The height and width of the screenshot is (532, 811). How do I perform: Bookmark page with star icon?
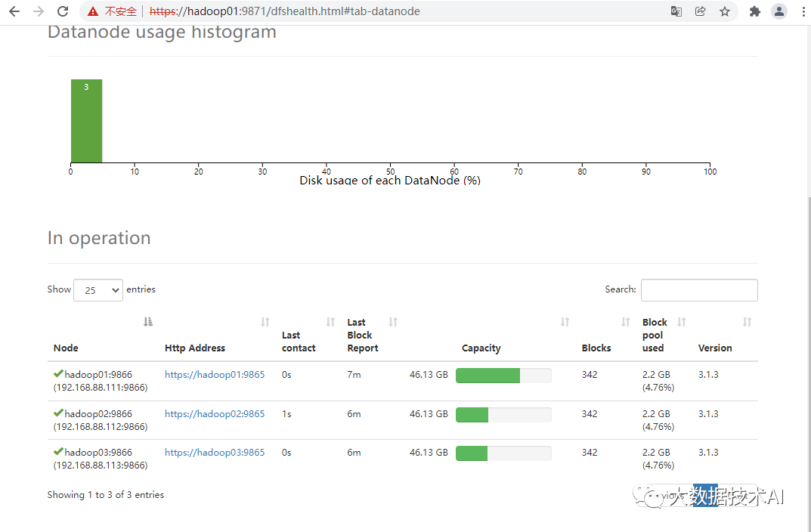[x=725, y=11]
